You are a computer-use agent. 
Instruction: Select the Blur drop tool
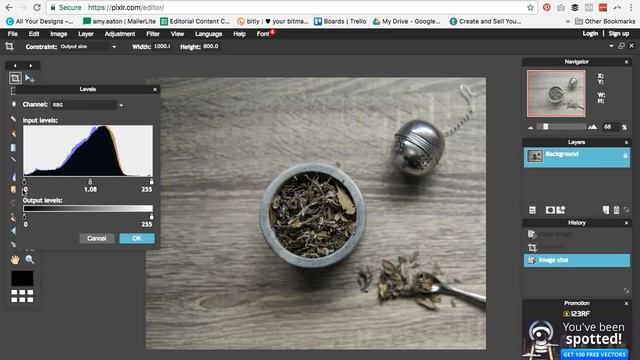(x=13, y=176)
